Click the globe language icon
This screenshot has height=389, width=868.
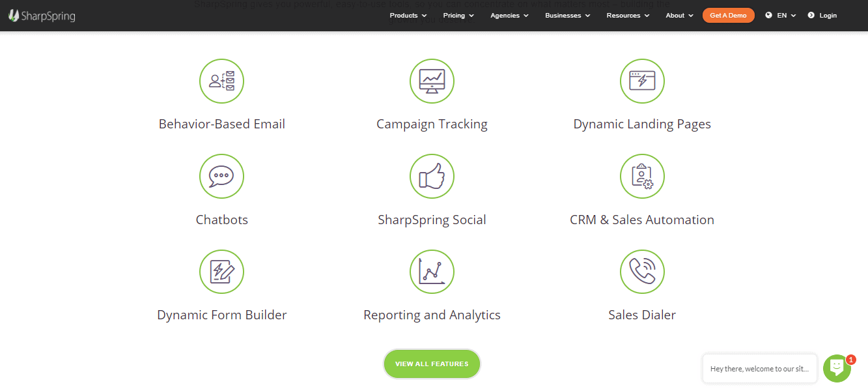[768, 15]
